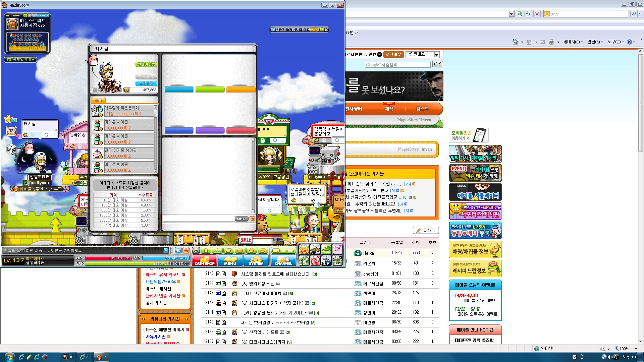The height and width of the screenshot is (362, 644).
Task: Toggle the chat expand plus button
Action: coord(166,250)
